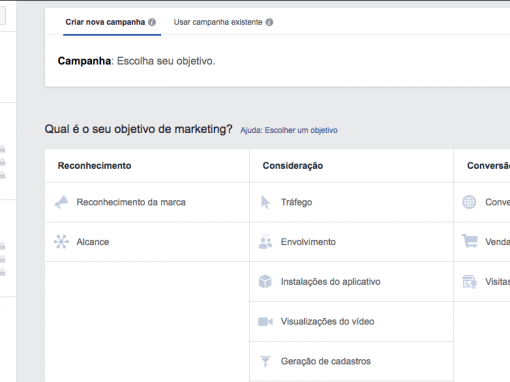Choose the Tráfego objective
510x382 pixels.
tap(351, 202)
